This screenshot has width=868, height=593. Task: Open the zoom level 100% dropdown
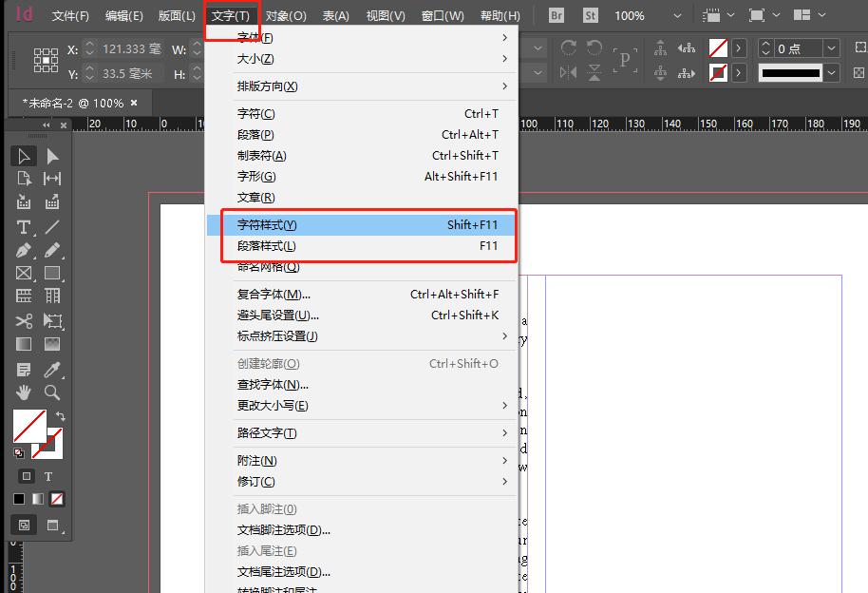(x=677, y=16)
